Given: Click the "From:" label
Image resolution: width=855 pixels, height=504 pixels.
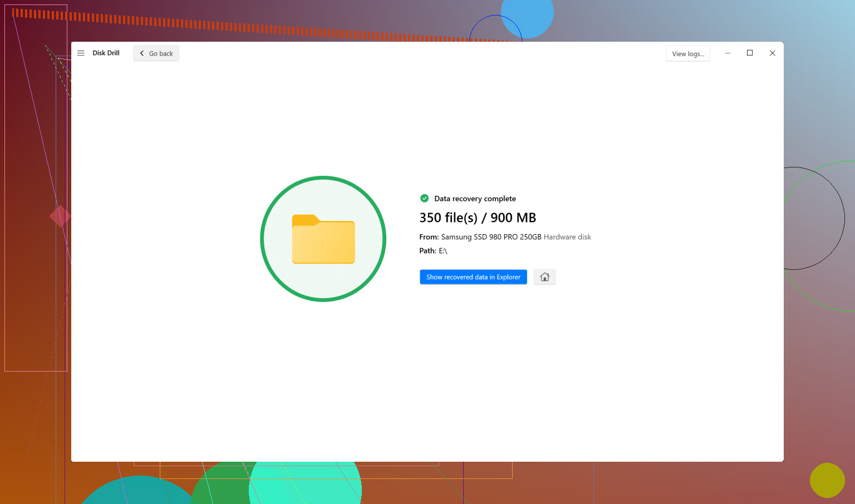Looking at the screenshot, I should 429,237.
